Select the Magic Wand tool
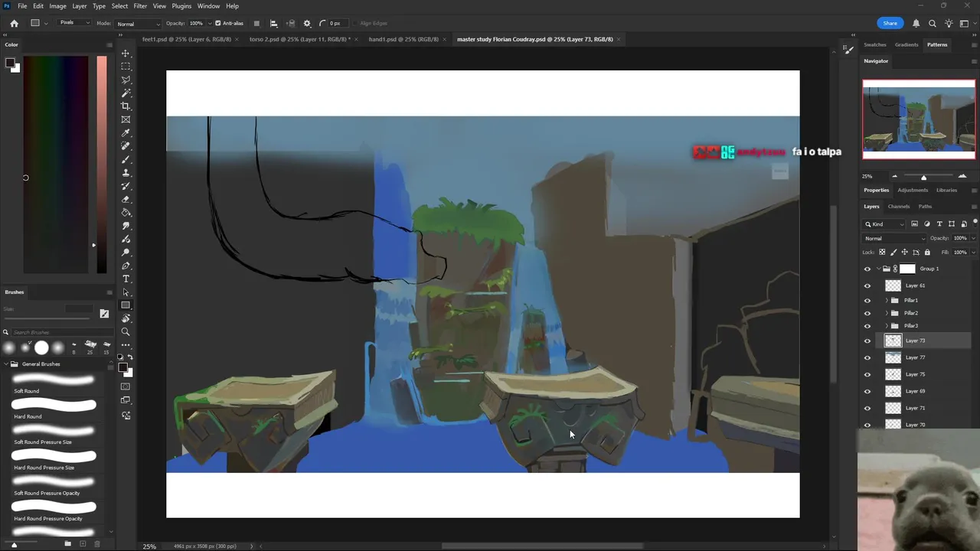 point(126,93)
